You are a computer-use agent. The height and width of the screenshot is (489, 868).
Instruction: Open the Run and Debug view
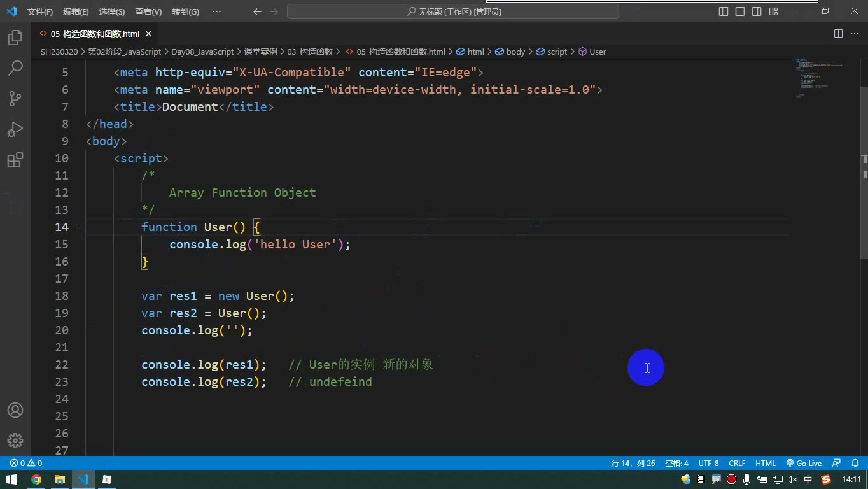15,129
